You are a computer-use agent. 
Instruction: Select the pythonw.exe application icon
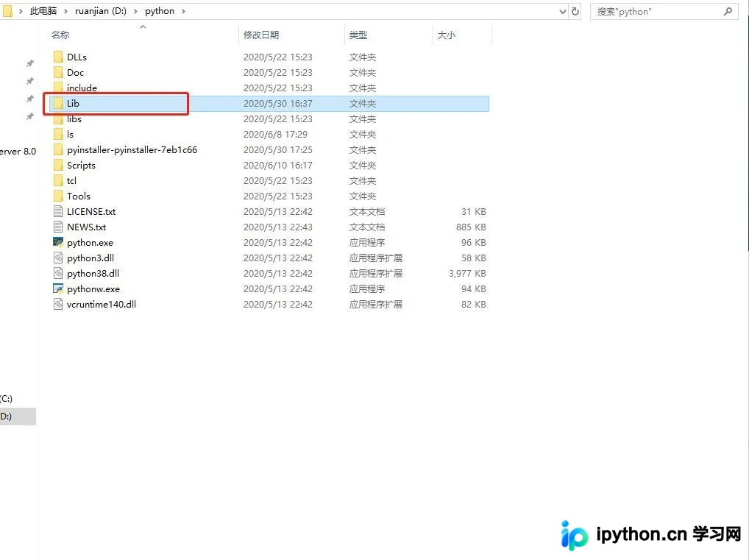[58, 288]
